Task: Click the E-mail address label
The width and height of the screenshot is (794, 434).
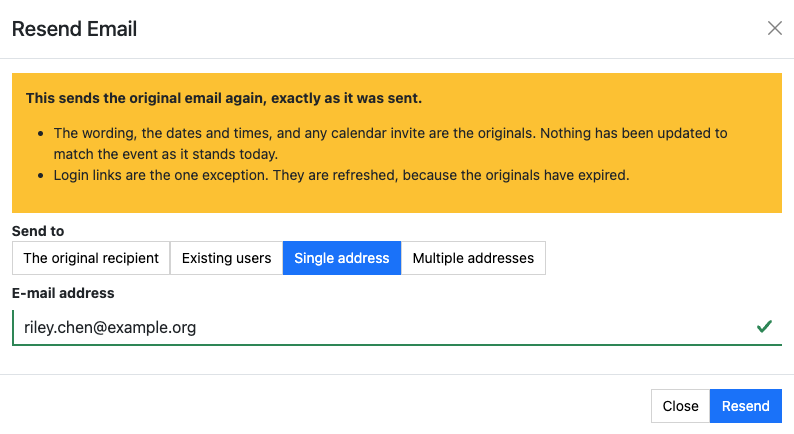Action: point(63,293)
